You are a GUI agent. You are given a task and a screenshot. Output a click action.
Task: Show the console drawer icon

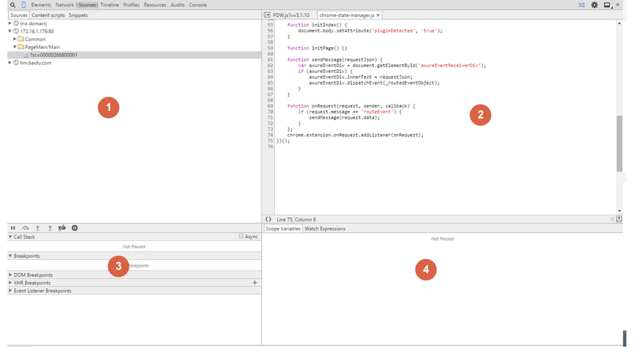(582, 5)
